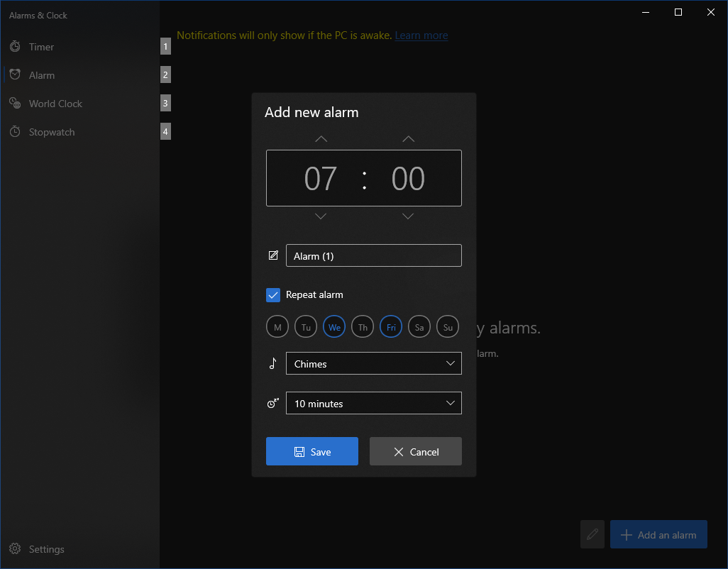Select the Timer icon in the sidebar
Viewport: 728px width, 569px height.
click(15, 46)
